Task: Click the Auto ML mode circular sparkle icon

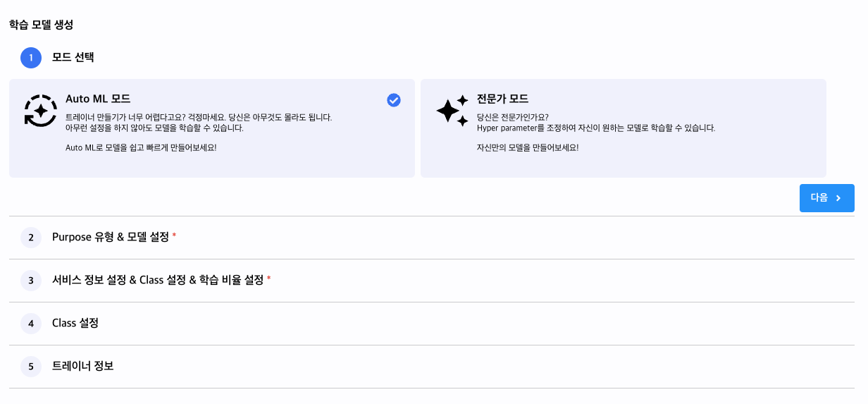Action: (x=41, y=111)
